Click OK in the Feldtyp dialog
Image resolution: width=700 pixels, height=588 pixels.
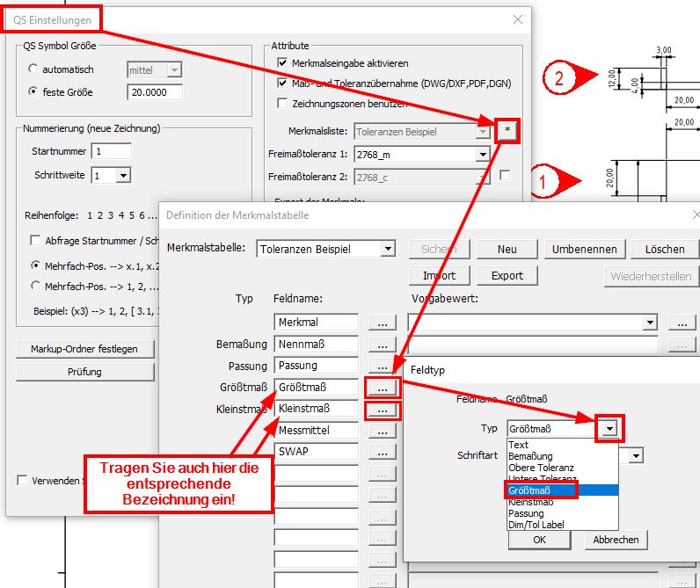click(539, 540)
